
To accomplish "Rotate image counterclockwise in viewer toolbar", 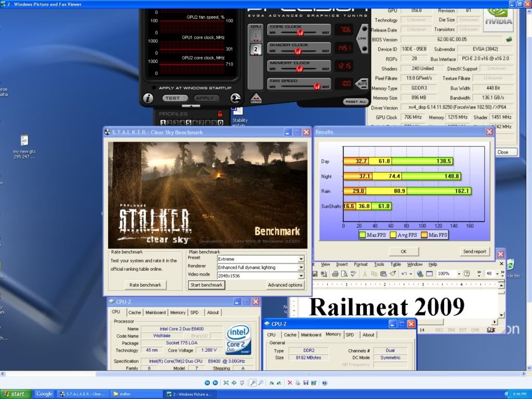I will [x=279, y=383].
